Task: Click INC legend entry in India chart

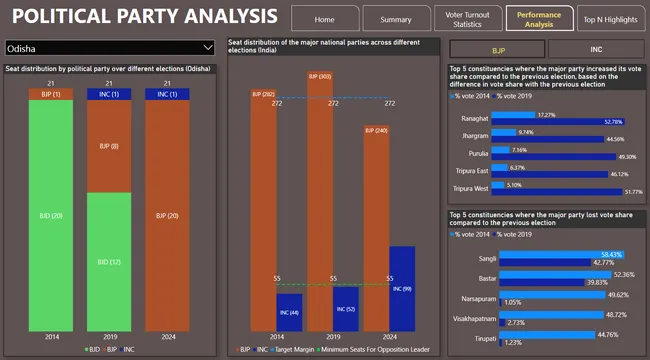Action: (x=260, y=350)
